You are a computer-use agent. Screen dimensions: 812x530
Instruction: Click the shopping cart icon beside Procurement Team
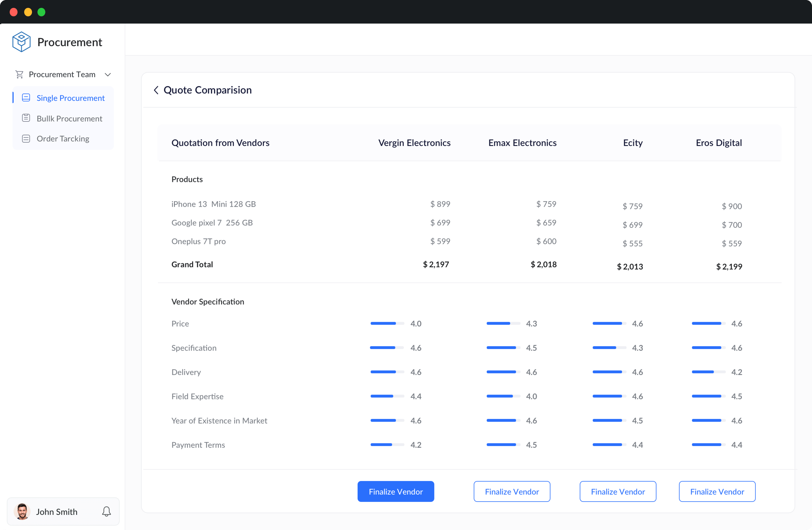coord(19,74)
